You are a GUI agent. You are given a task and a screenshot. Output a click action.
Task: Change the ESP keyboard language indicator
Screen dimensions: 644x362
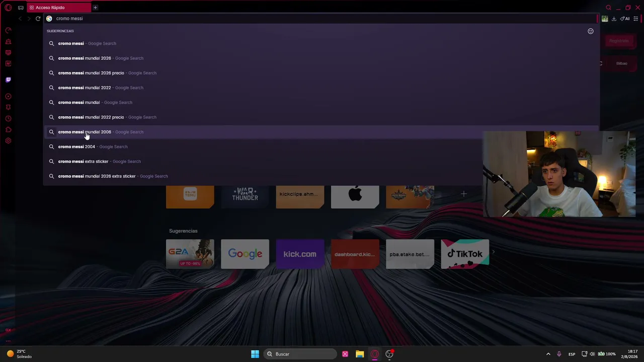[x=572, y=354]
